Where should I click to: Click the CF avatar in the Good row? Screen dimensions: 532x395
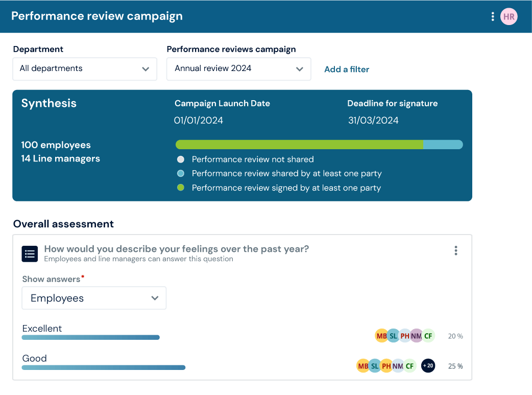409,366
